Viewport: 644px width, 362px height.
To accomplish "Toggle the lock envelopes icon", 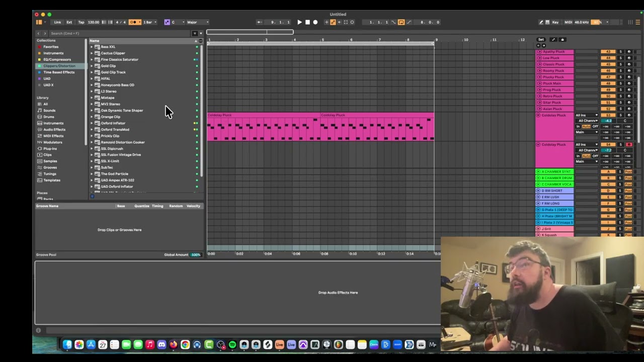I will pos(562,40).
